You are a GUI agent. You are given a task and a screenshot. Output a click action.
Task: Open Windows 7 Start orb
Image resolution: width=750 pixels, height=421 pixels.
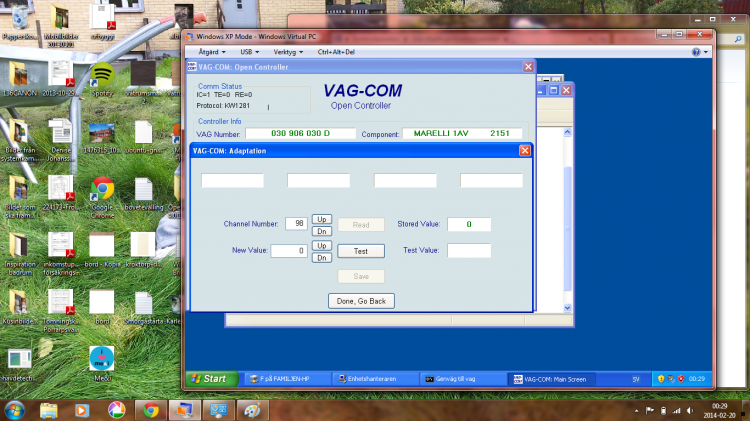point(14,410)
